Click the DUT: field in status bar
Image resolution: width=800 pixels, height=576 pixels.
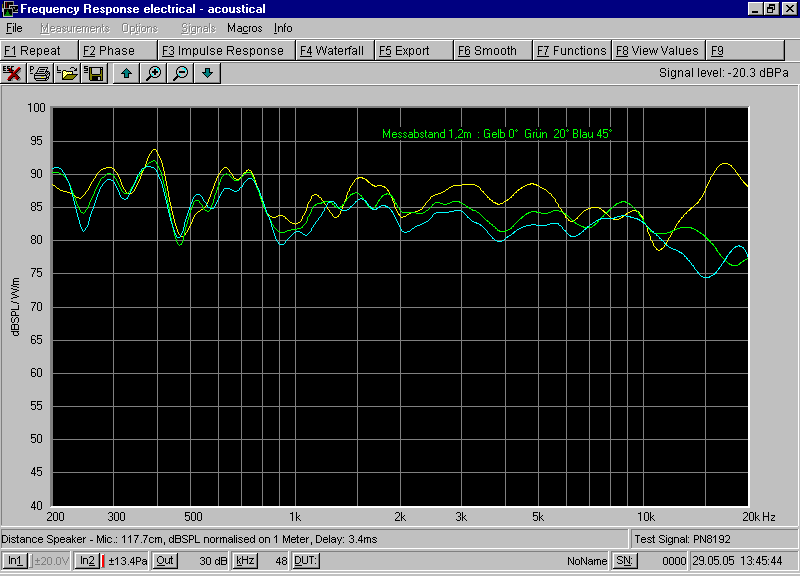click(x=305, y=561)
